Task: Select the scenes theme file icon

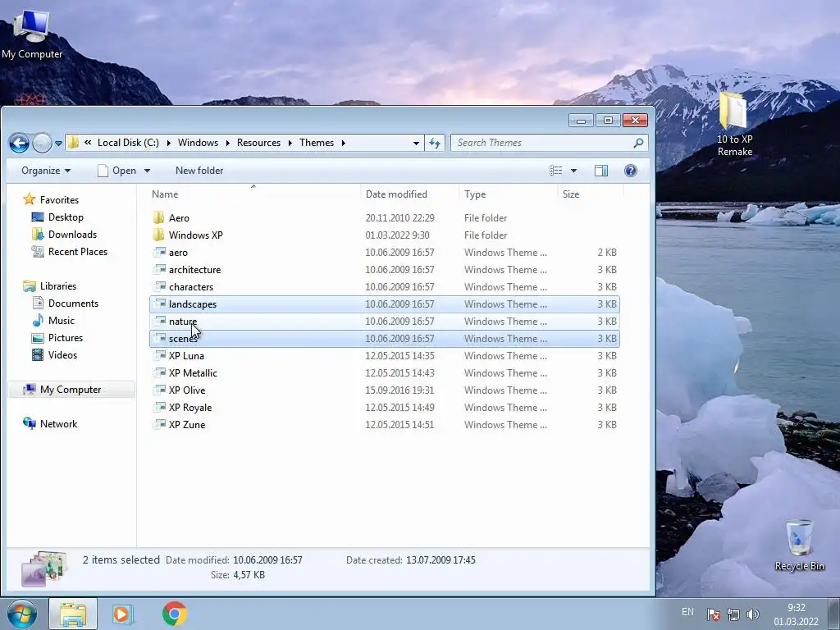Action: click(x=159, y=338)
